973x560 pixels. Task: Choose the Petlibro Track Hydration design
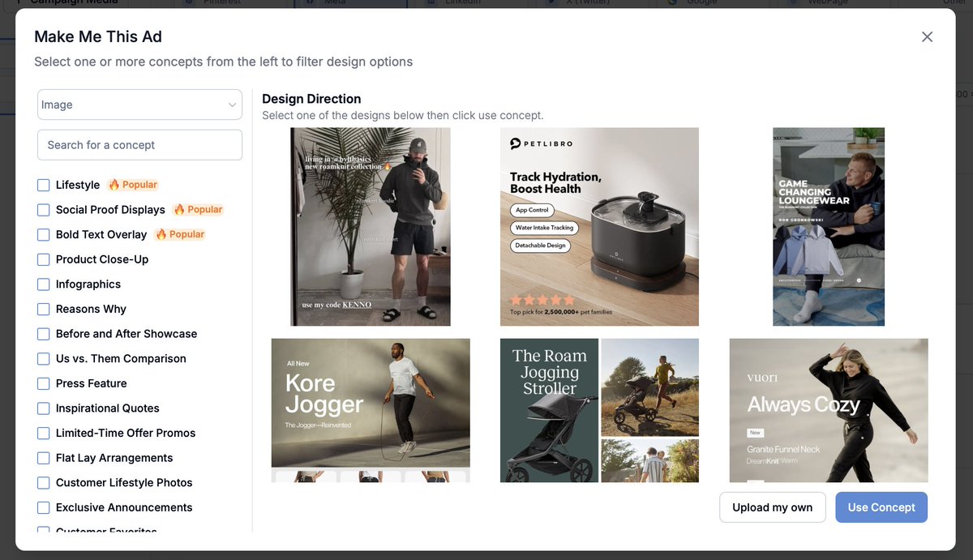click(599, 227)
